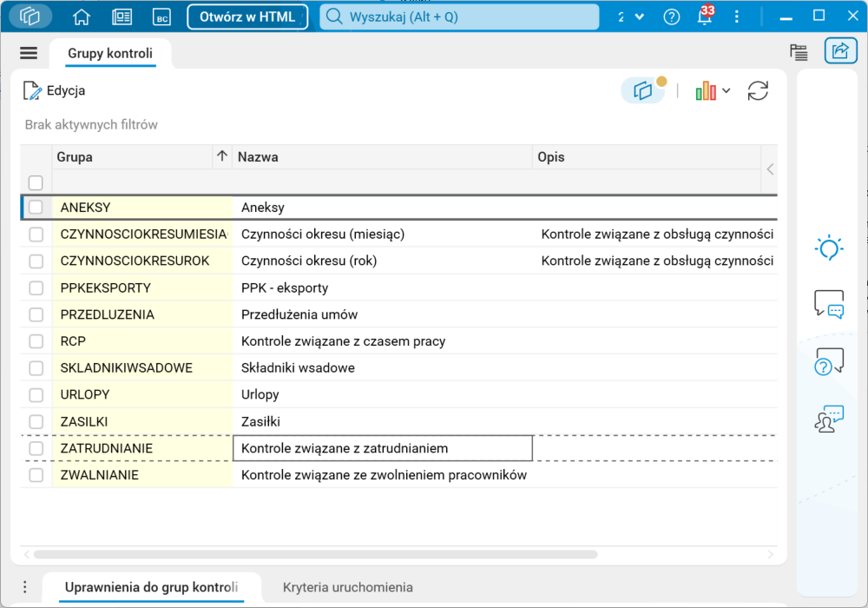
Task: Expand the chart icon dropdown arrow
Action: coord(727,91)
